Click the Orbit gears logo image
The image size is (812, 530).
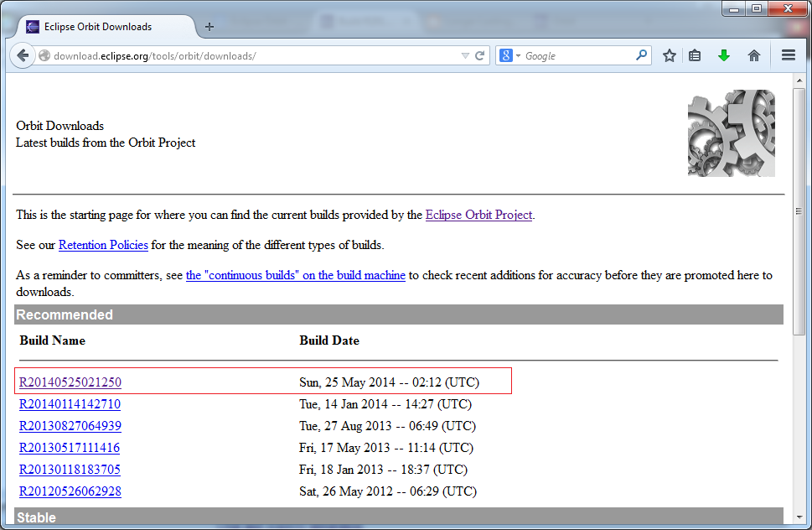732,133
